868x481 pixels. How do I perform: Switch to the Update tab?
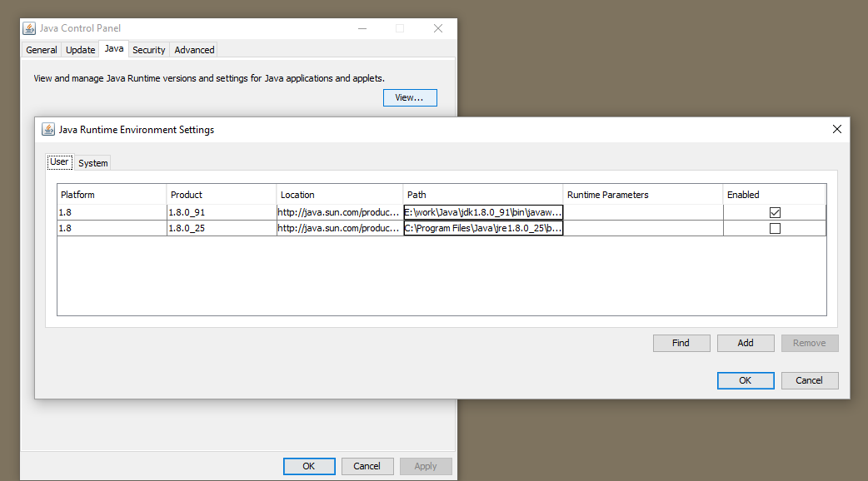coord(80,50)
